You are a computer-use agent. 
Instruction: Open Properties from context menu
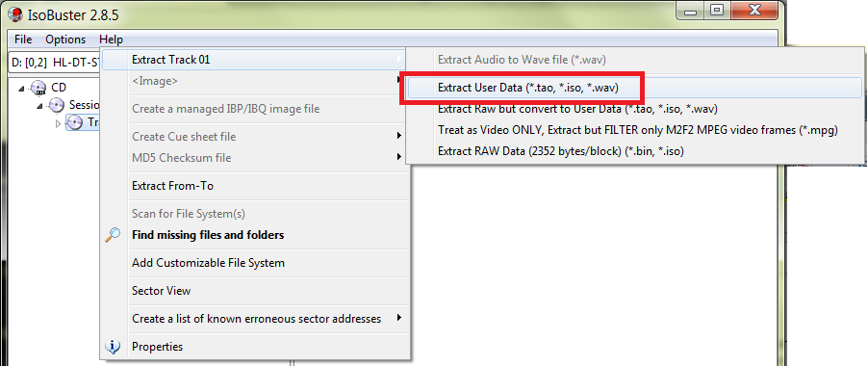point(254,347)
